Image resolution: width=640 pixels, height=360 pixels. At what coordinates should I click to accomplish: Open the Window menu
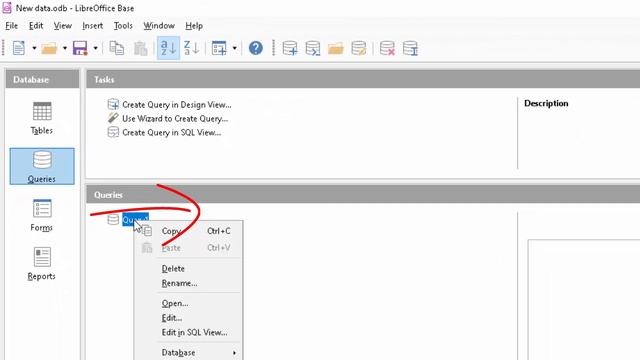[x=159, y=26]
